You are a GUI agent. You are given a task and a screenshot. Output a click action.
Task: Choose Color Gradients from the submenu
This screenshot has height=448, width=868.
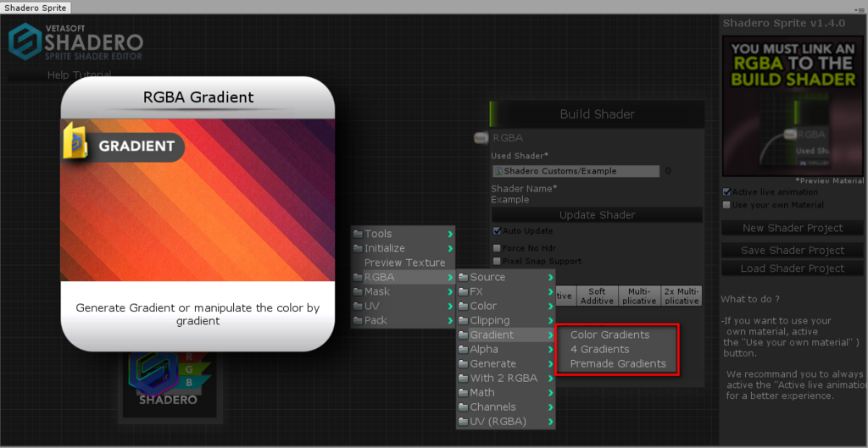(x=610, y=335)
